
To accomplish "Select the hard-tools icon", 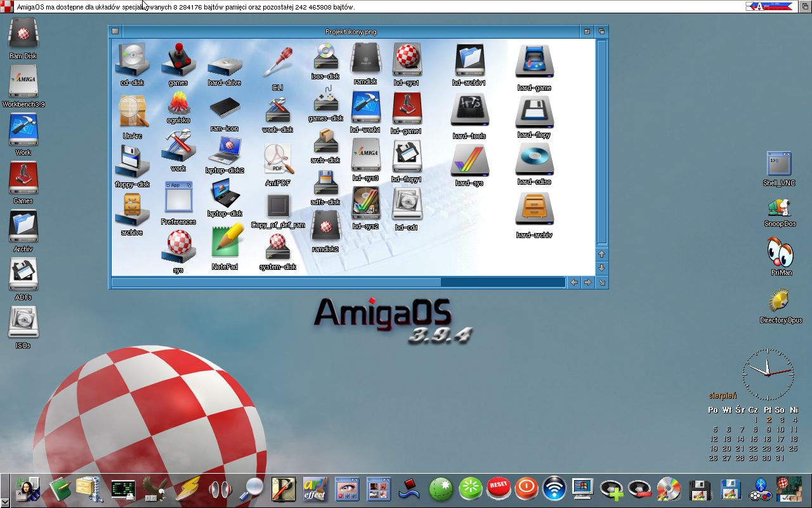I will [469, 110].
